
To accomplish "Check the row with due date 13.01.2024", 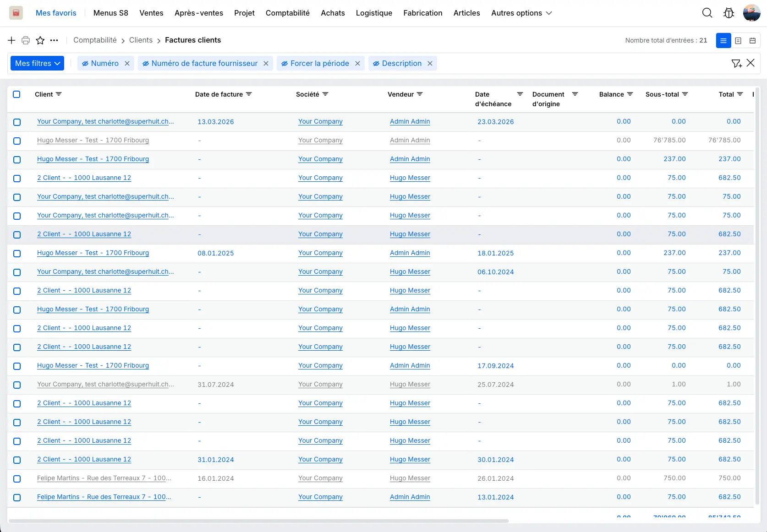I will pos(17,498).
